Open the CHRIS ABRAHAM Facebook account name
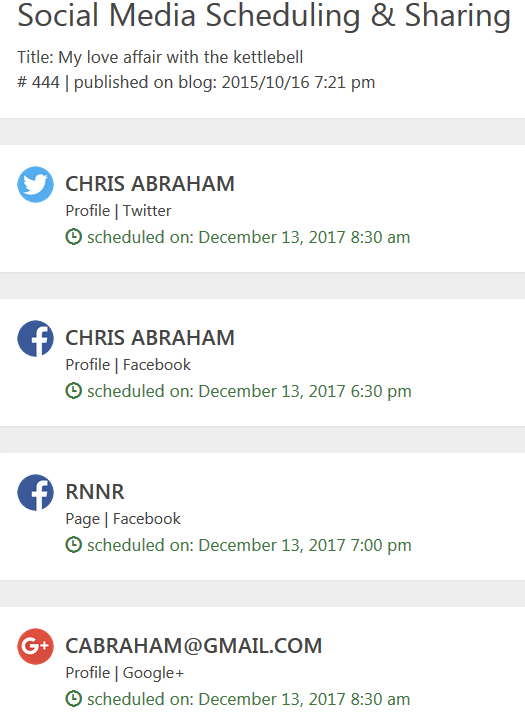This screenshot has width=525, height=719. [150, 338]
